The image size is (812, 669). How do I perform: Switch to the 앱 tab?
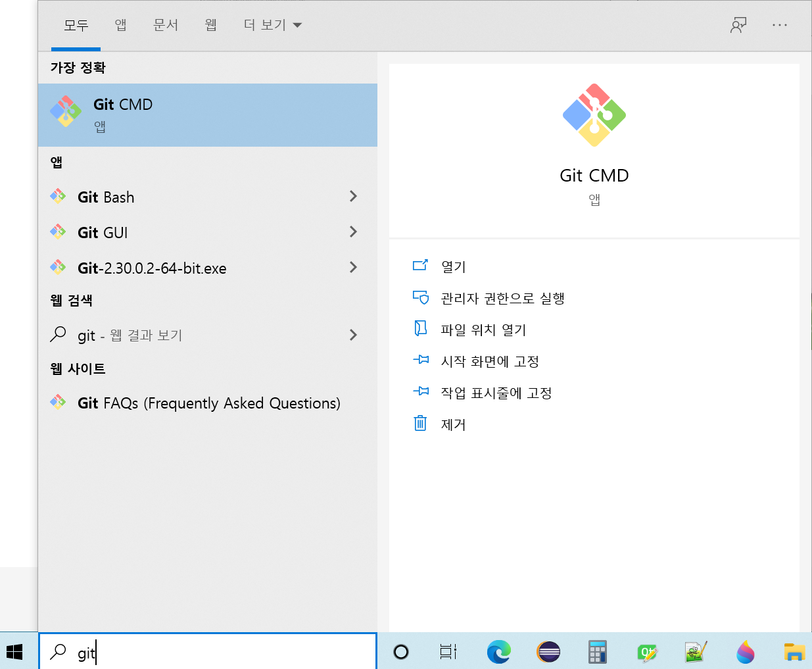click(120, 25)
